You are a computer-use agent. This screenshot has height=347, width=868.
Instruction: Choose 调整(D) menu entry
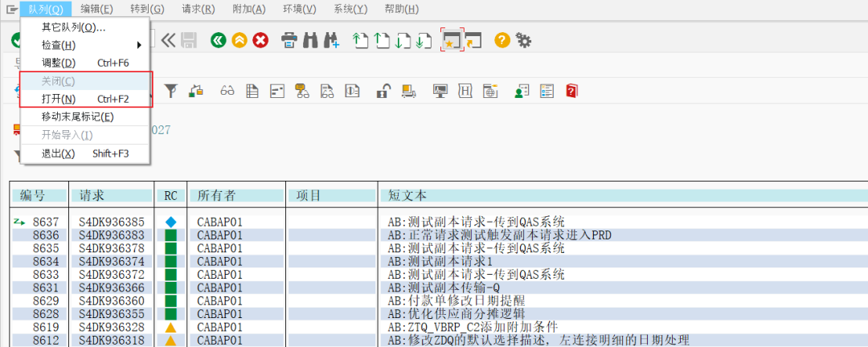point(84,63)
